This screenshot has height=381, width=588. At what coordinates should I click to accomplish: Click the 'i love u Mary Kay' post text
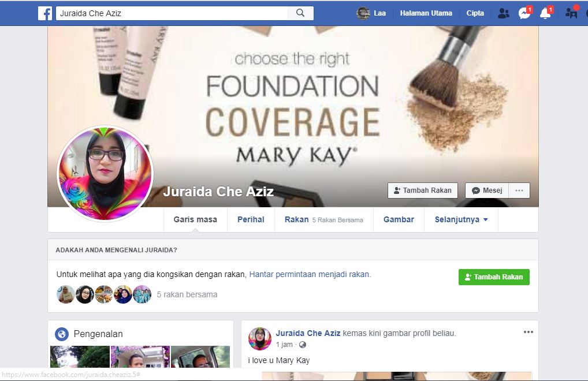click(x=279, y=360)
